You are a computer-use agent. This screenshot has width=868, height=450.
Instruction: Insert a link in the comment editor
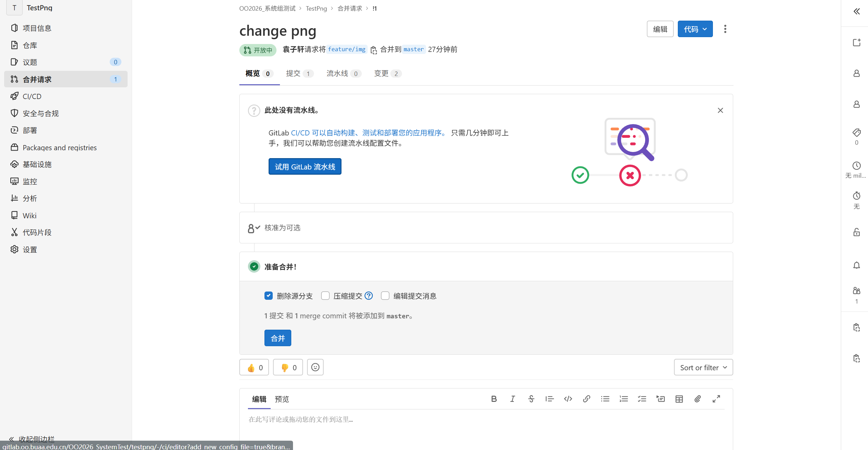point(586,399)
